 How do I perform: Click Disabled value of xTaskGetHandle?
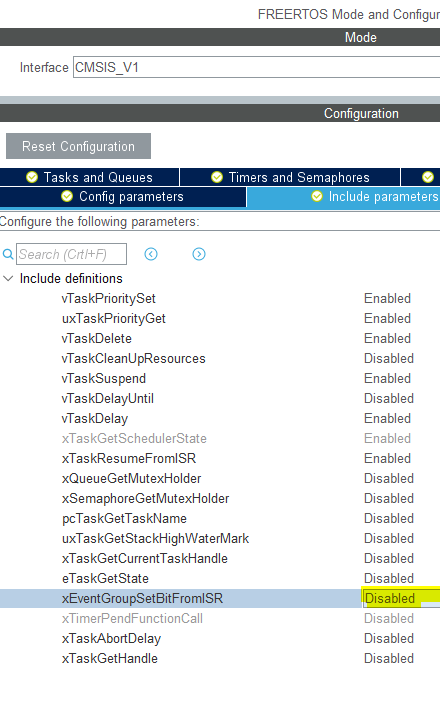point(389,659)
